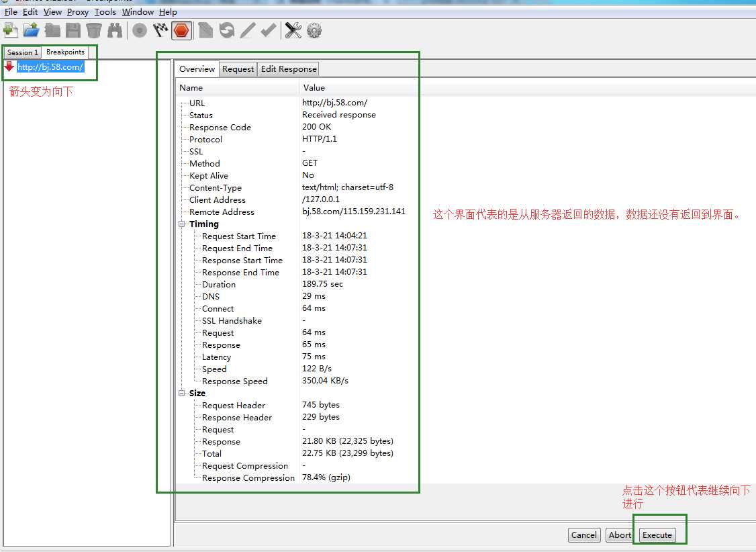
Task: Click the checkmark validate icon
Action: (x=269, y=30)
